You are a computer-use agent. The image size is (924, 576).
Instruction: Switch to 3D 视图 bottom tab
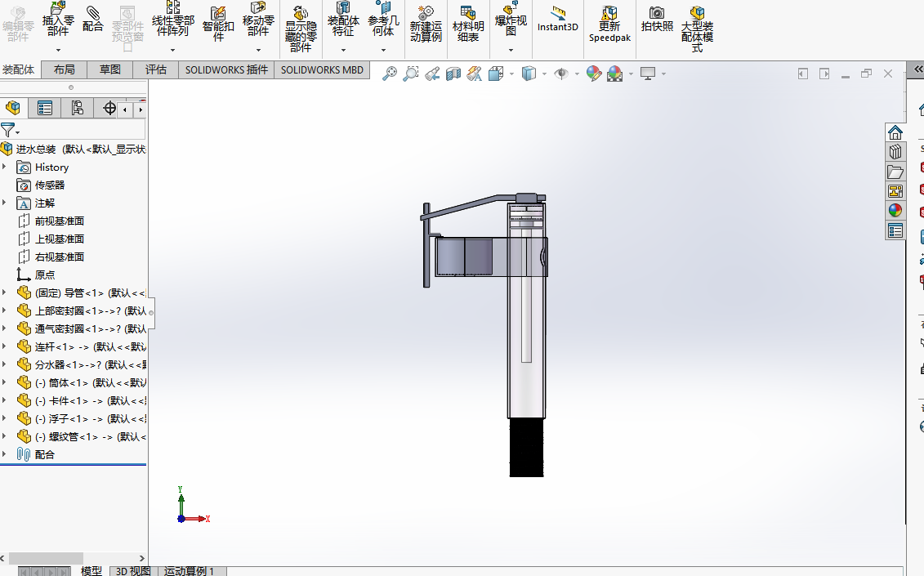pyautogui.click(x=132, y=571)
